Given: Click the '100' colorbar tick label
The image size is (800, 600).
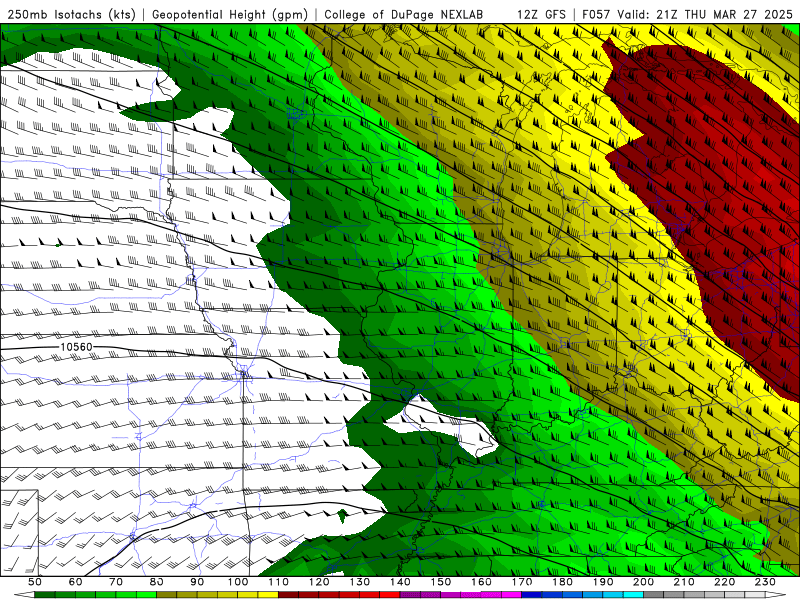Looking at the screenshot, I should pyautogui.click(x=238, y=582).
